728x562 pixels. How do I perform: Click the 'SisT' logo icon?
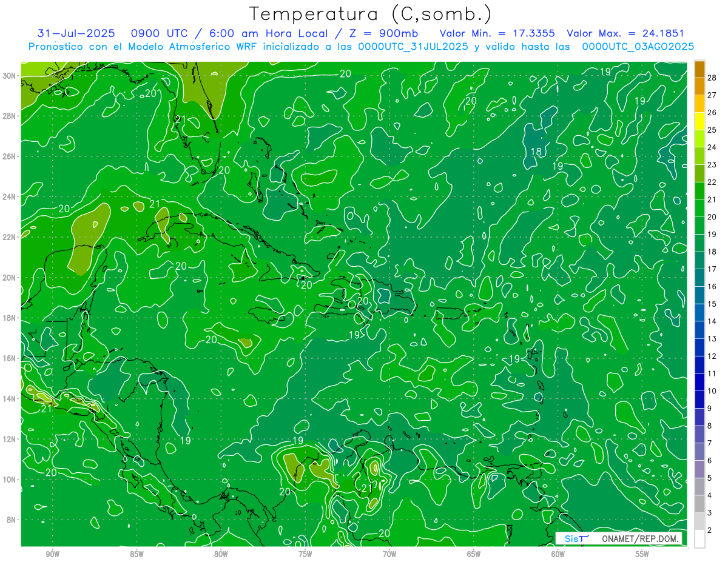pos(576,538)
